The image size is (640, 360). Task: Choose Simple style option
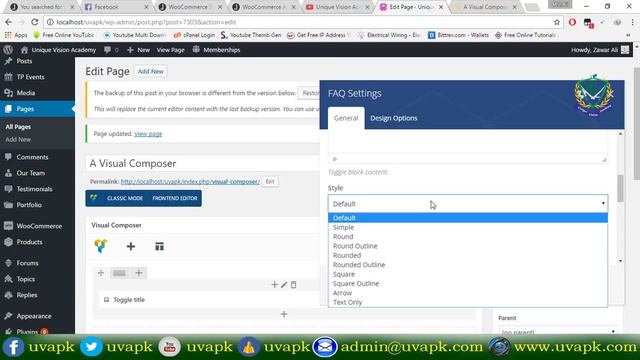point(468,227)
